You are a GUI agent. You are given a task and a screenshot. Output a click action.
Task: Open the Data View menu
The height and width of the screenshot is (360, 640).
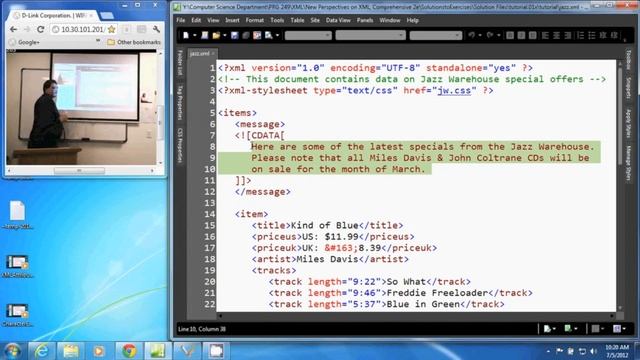[338, 20]
